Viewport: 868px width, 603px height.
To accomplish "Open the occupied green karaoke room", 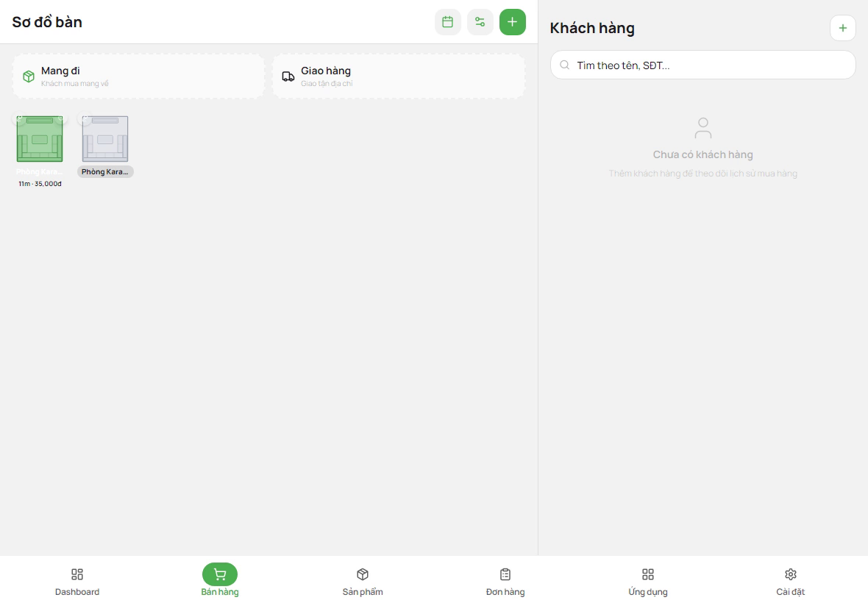I will pyautogui.click(x=40, y=139).
